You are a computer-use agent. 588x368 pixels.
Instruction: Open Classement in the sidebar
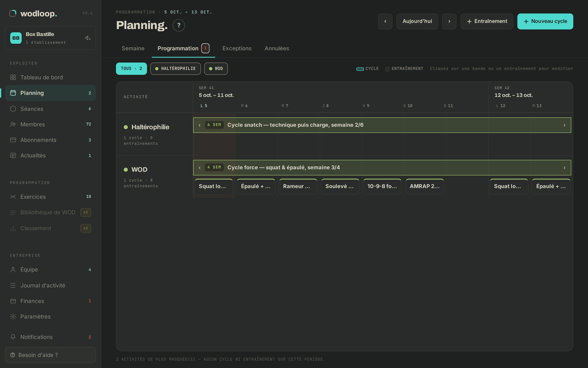click(x=50, y=228)
